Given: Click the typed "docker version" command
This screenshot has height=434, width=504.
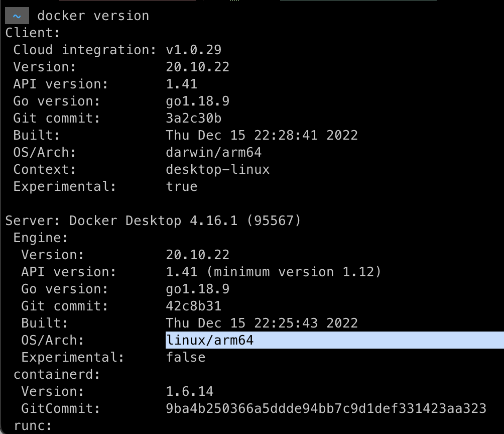Looking at the screenshot, I should 93,16.
